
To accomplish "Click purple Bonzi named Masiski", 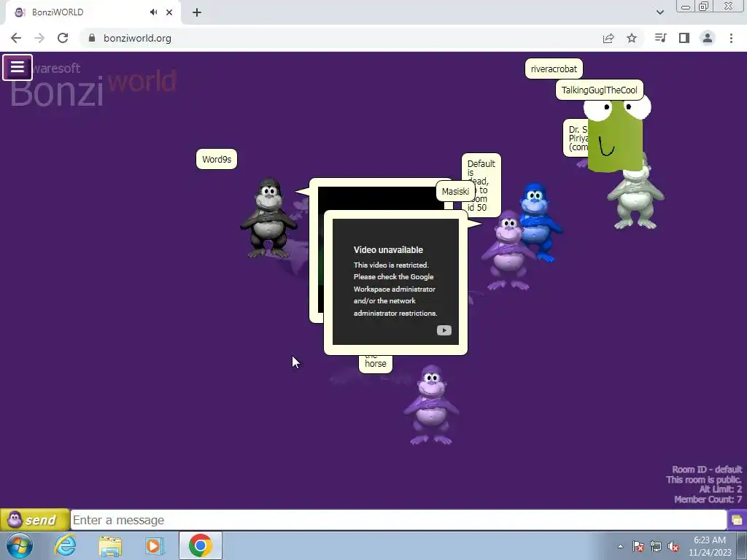I will click(508, 250).
